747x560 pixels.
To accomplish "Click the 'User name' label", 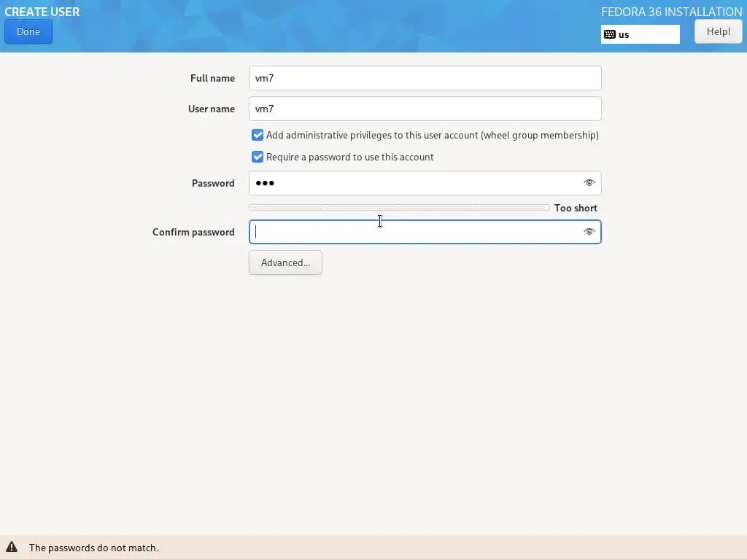I will [x=212, y=109].
